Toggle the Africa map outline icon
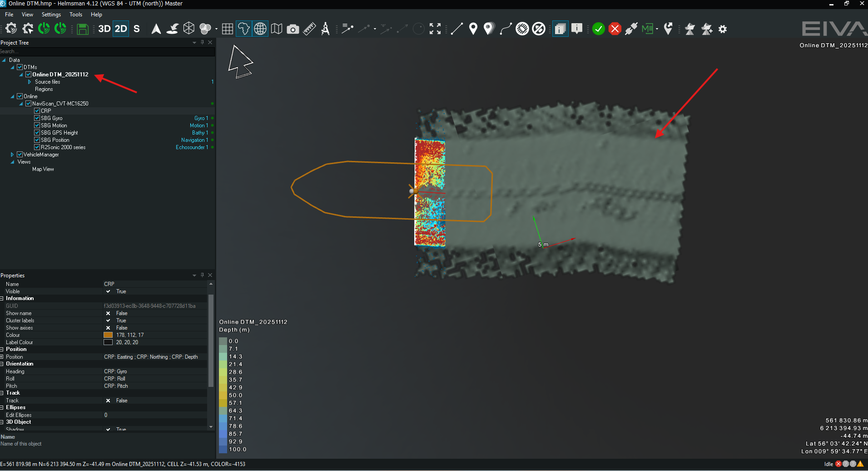The width and height of the screenshot is (868, 471). [x=244, y=29]
